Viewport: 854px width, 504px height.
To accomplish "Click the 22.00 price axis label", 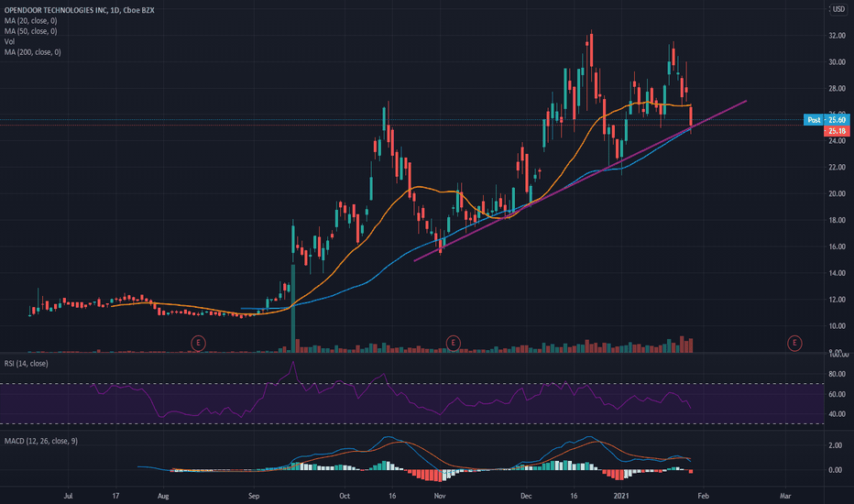I will click(838, 168).
